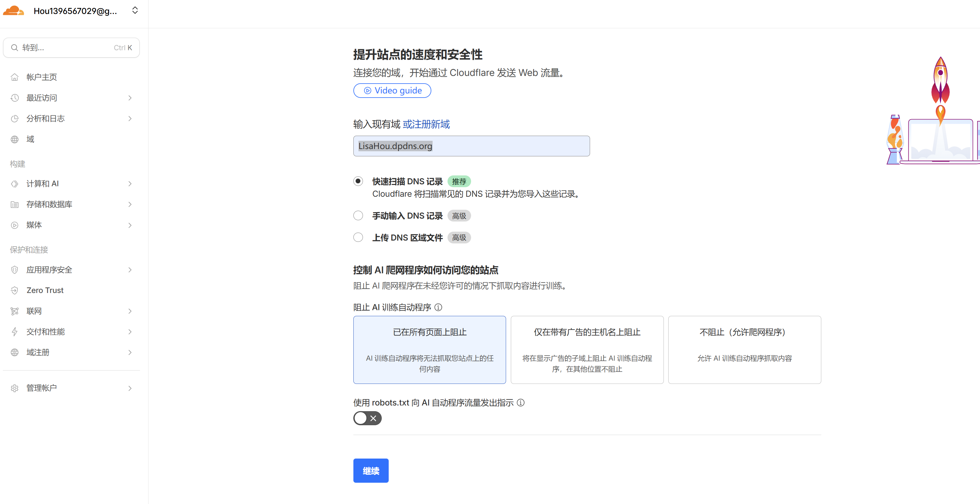The image size is (980, 504).
Task: Click the lightning icon for 交付和性能
Action: 14,332
